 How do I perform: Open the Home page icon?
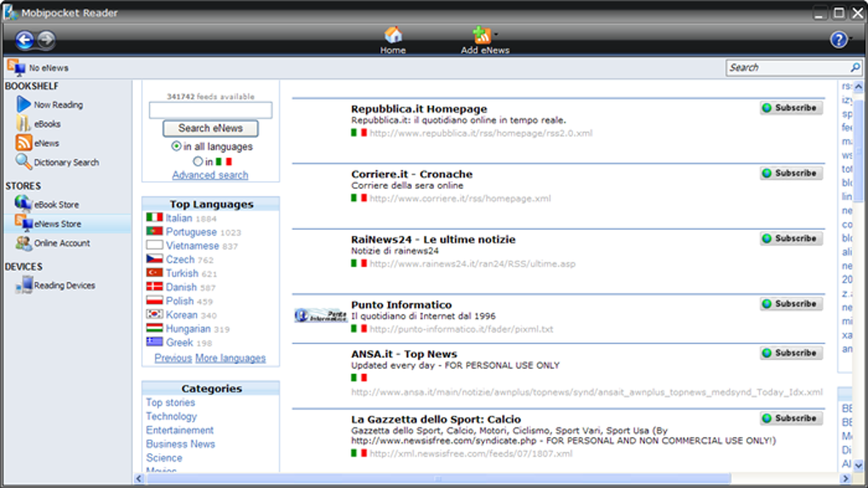(x=393, y=36)
